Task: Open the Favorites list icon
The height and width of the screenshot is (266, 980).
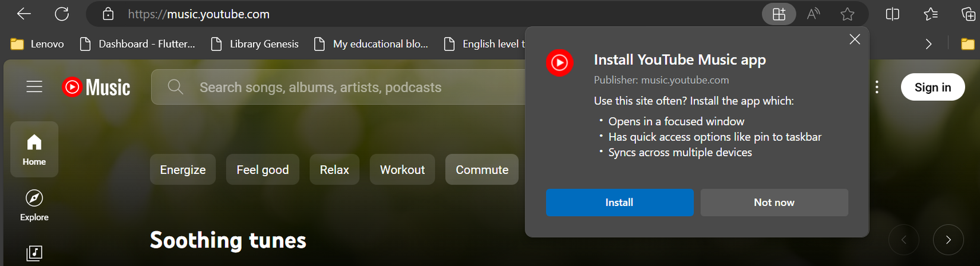Action: [x=931, y=14]
